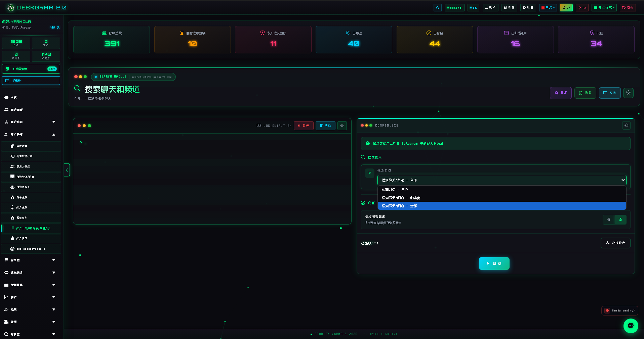644x339 pixels.
Task: Click the 退出 logout button
Action: pyautogui.click(x=628, y=8)
